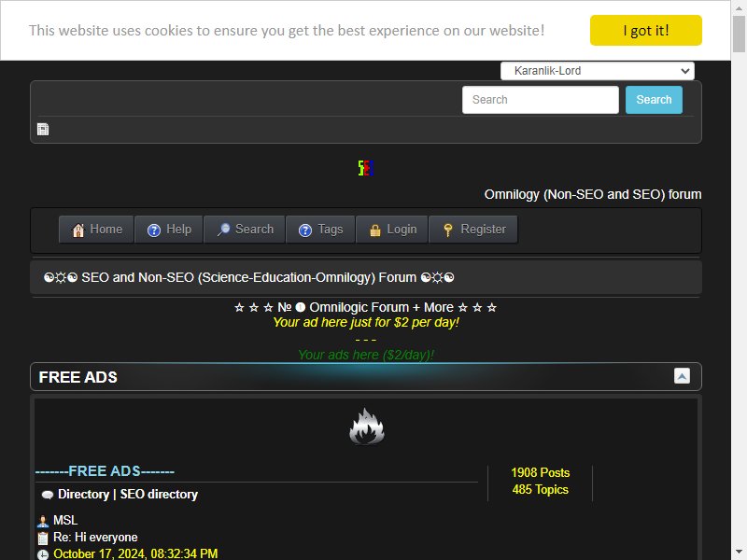Image resolution: width=747 pixels, height=560 pixels.
Task: Click the '1908 Posts' count text
Action: [541, 473]
